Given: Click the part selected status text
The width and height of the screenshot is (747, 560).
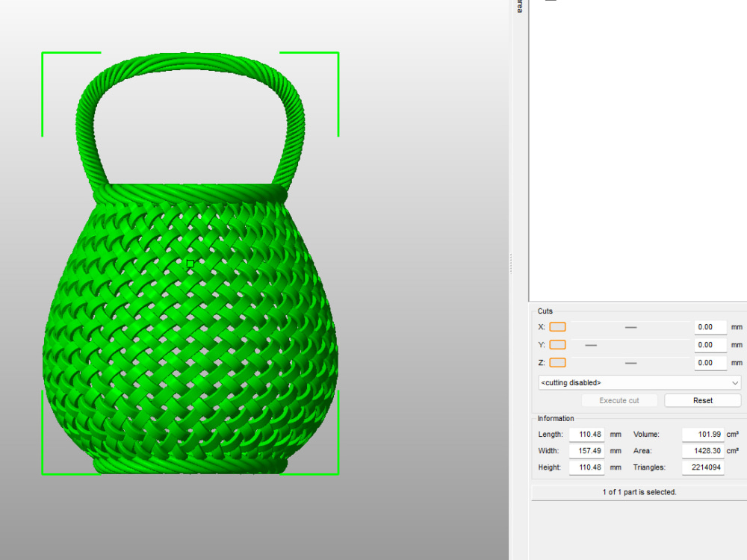Looking at the screenshot, I should pyautogui.click(x=639, y=492).
